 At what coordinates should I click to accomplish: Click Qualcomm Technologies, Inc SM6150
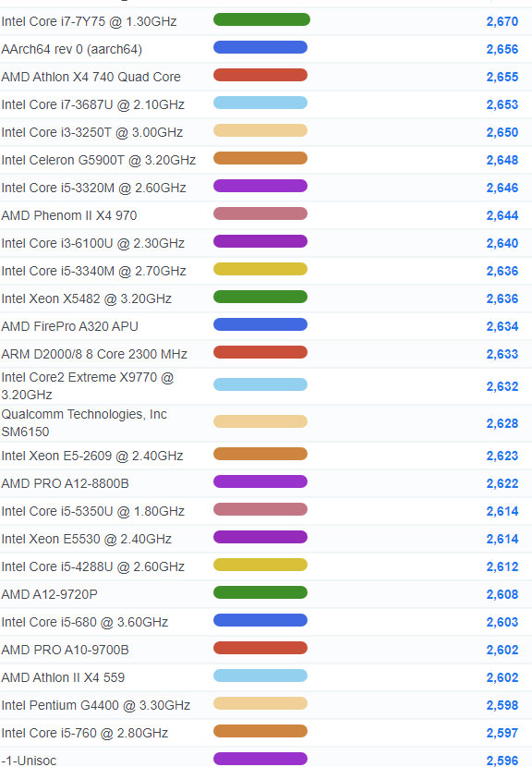tap(84, 423)
